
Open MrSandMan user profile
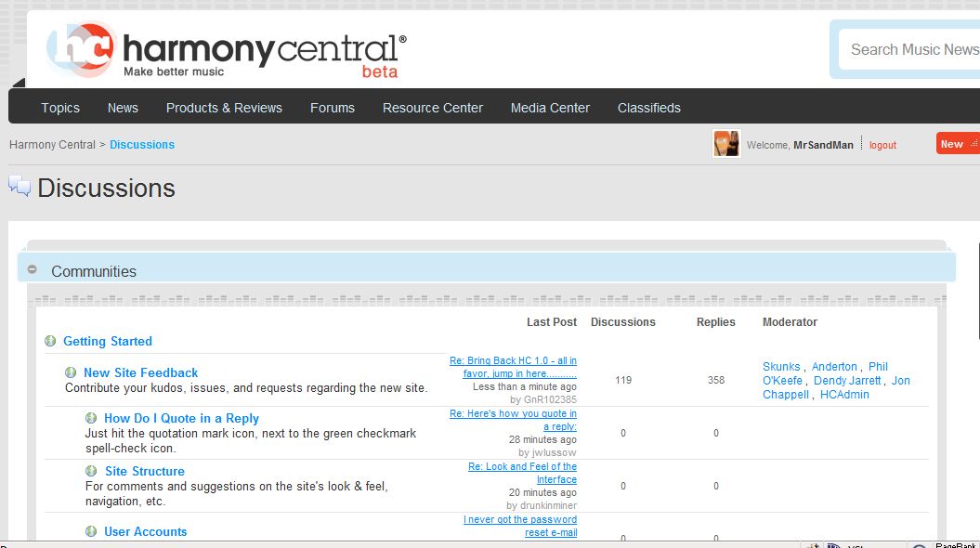point(823,145)
